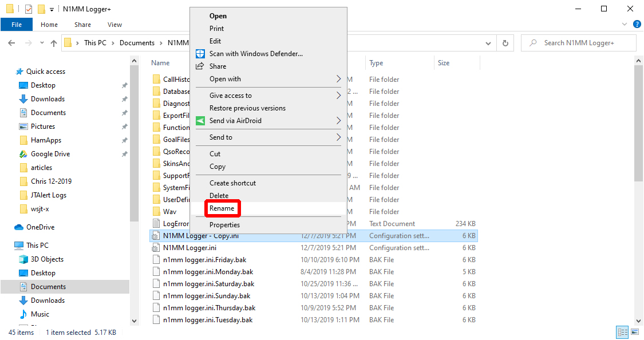Click Create shortcut in context menu
Screen dimensions: 644x340
[232, 183]
